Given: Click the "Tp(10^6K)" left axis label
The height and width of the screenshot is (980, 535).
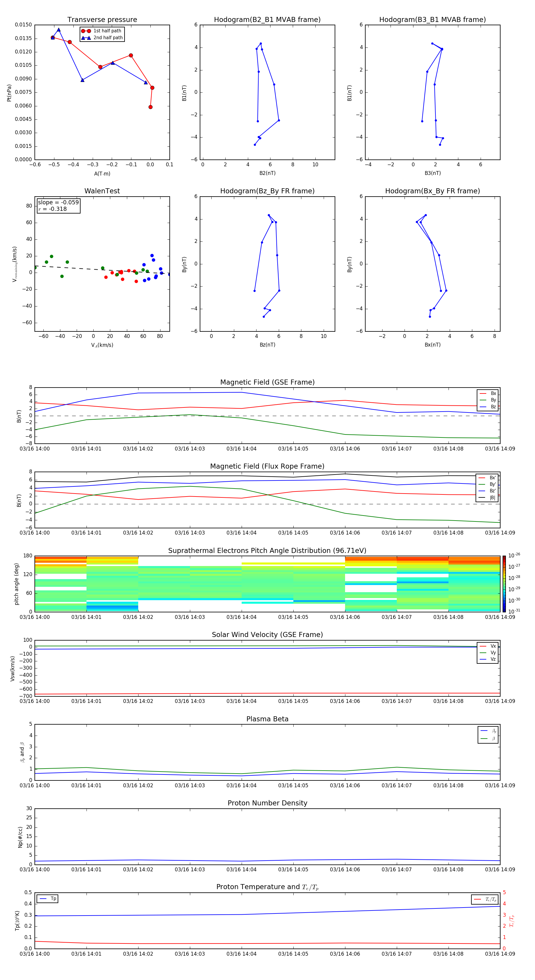Looking at the screenshot, I should pos(17,921).
